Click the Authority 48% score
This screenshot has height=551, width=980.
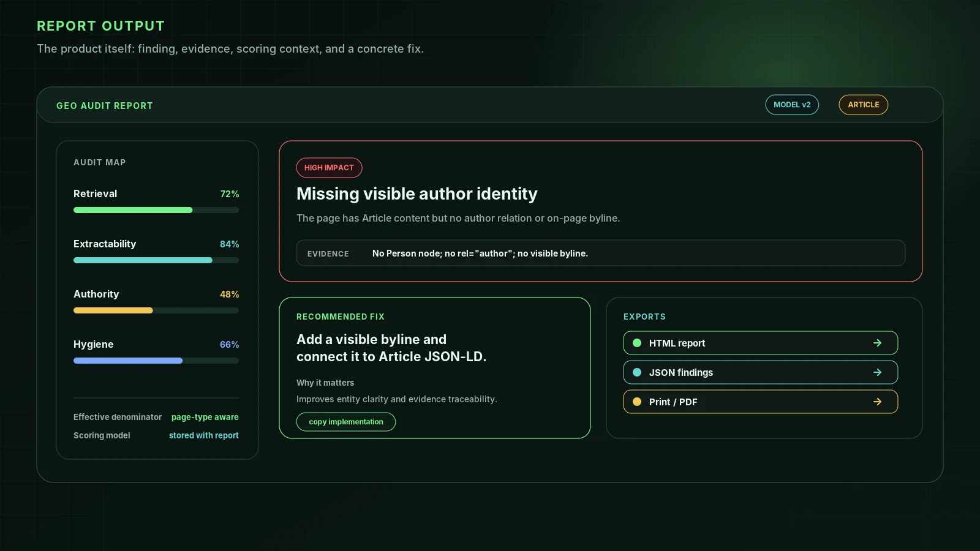click(230, 294)
